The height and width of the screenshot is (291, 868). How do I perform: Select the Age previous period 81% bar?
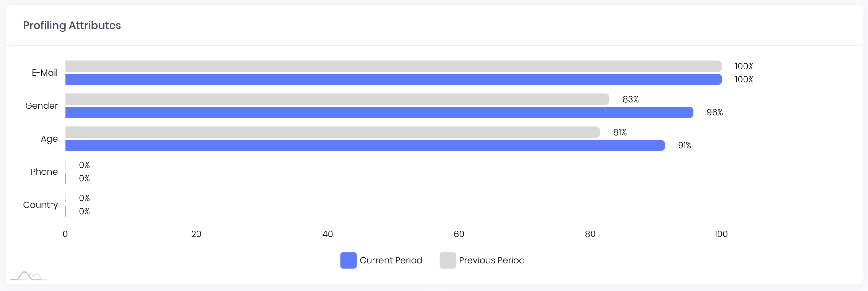[332, 132]
